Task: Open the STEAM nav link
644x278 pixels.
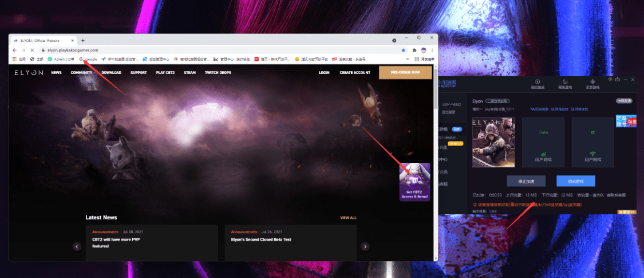Action: [x=189, y=73]
